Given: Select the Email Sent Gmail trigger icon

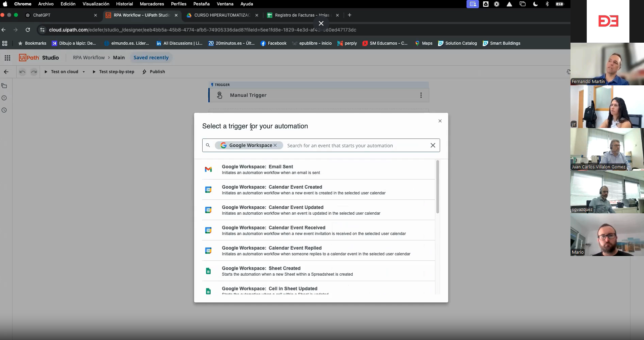Looking at the screenshot, I should click(x=208, y=169).
